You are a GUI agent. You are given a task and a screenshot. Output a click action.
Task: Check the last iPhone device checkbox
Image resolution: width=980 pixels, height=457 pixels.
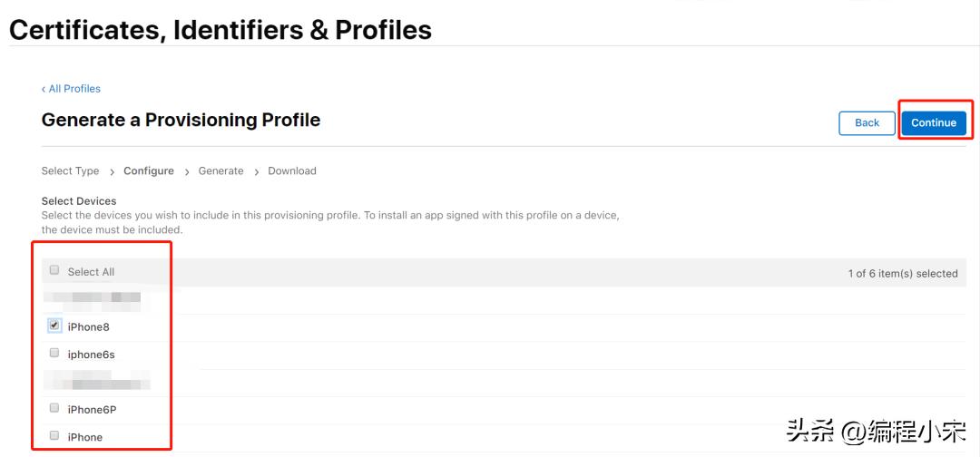pyautogui.click(x=54, y=435)
